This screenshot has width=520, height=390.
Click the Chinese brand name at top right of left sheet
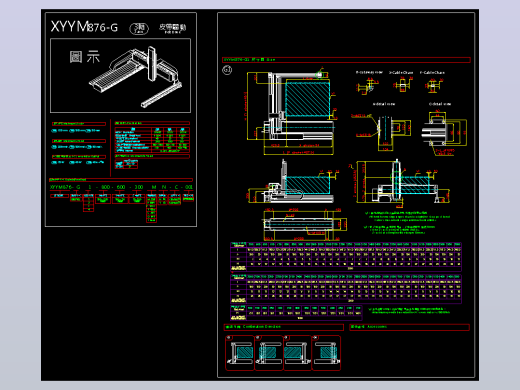coord(172,28)
